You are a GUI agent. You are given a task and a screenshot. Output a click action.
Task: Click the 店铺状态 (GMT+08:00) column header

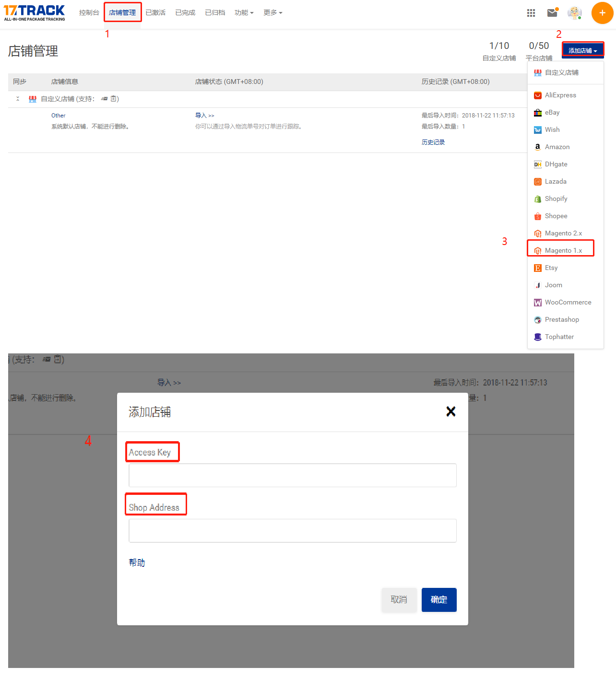pyautogui.click(x=229, y=82)
